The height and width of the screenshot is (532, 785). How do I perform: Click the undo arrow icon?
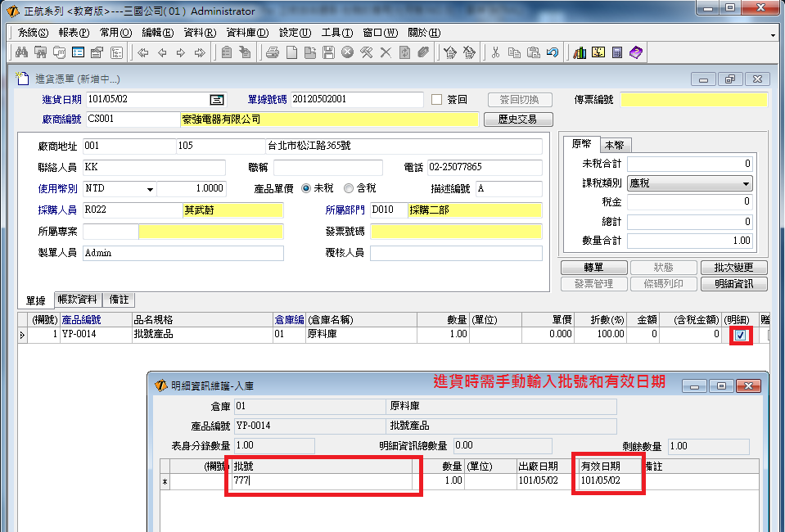click(553, 52)
